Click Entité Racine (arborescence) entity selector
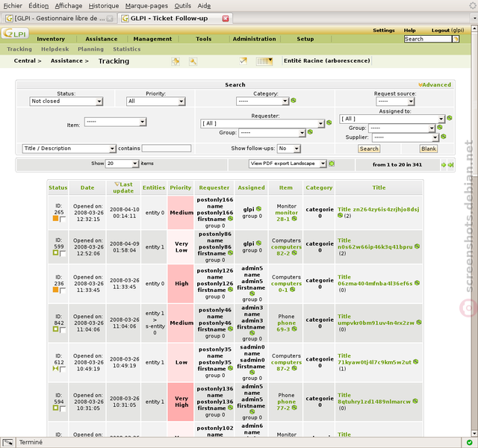The image size is (478, 448). tap(327, 61)
